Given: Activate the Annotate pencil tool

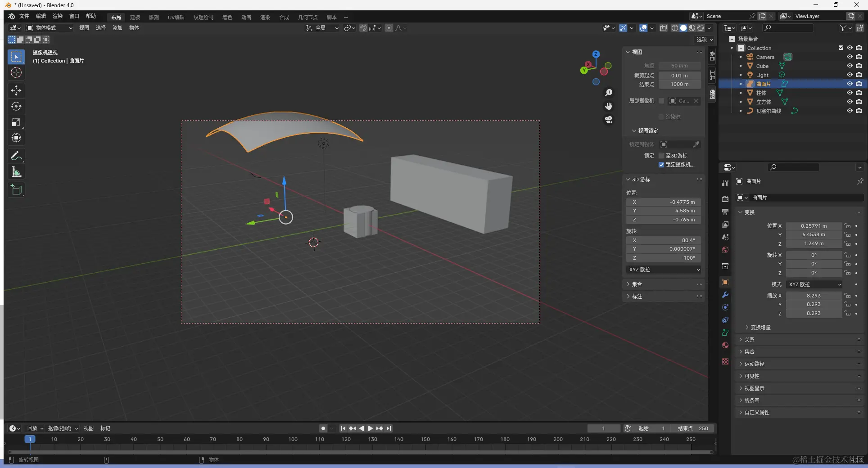Looking at the screenshot, I should (16, 156).
